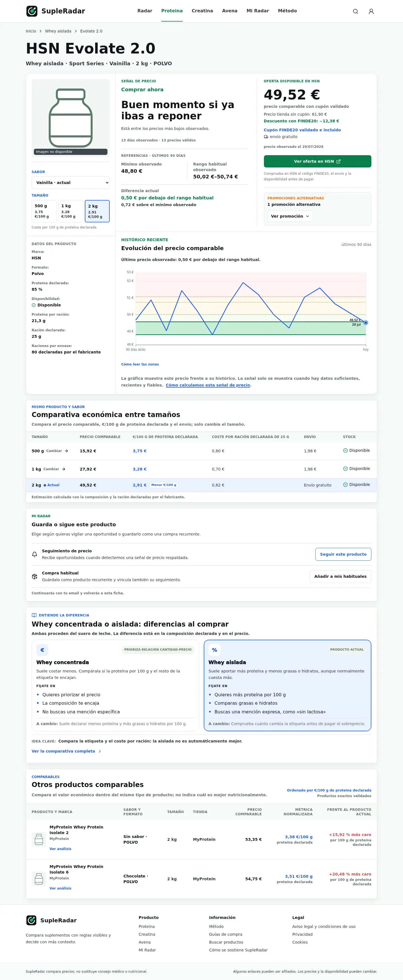Click the Whey concentrada card
The height and width of the screenshot is (980, 403).
tap(115, 686)
